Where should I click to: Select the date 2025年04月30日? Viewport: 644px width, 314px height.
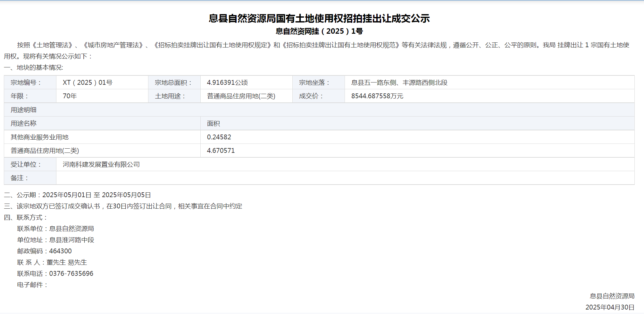click(x=610, y=307)
